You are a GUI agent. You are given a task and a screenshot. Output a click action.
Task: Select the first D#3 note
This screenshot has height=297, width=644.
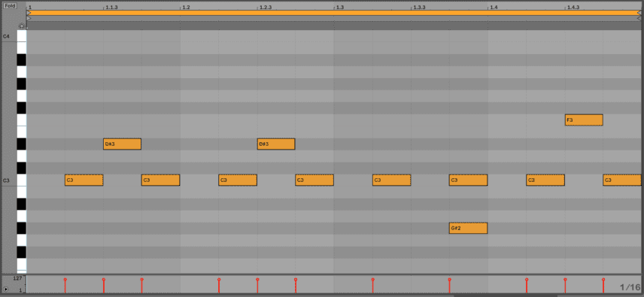click(x=122, y=144)
